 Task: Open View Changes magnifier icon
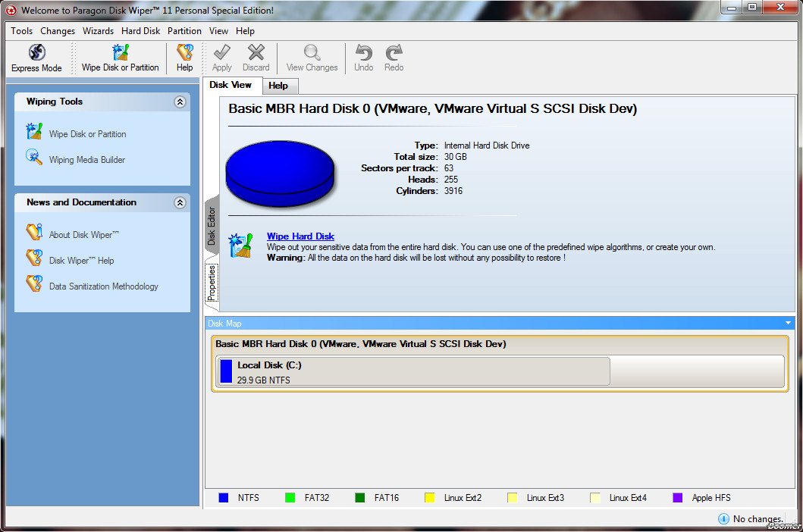click(312, 52)
